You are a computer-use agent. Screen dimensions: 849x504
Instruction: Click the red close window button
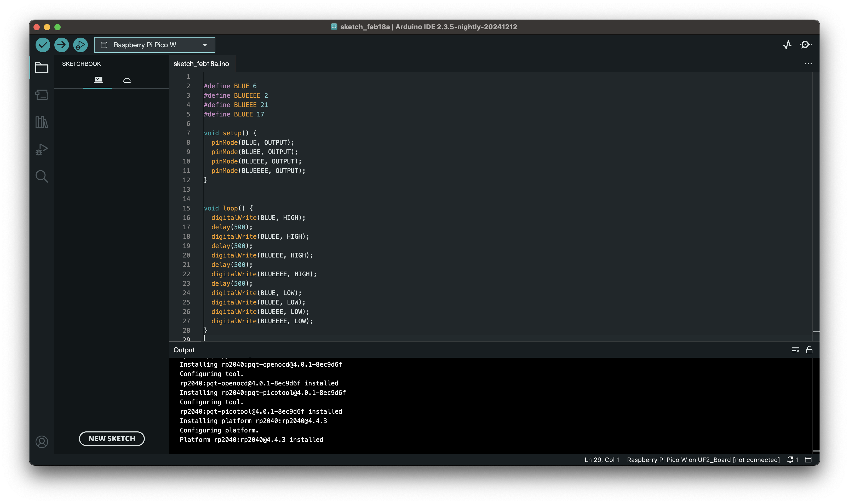37,27
